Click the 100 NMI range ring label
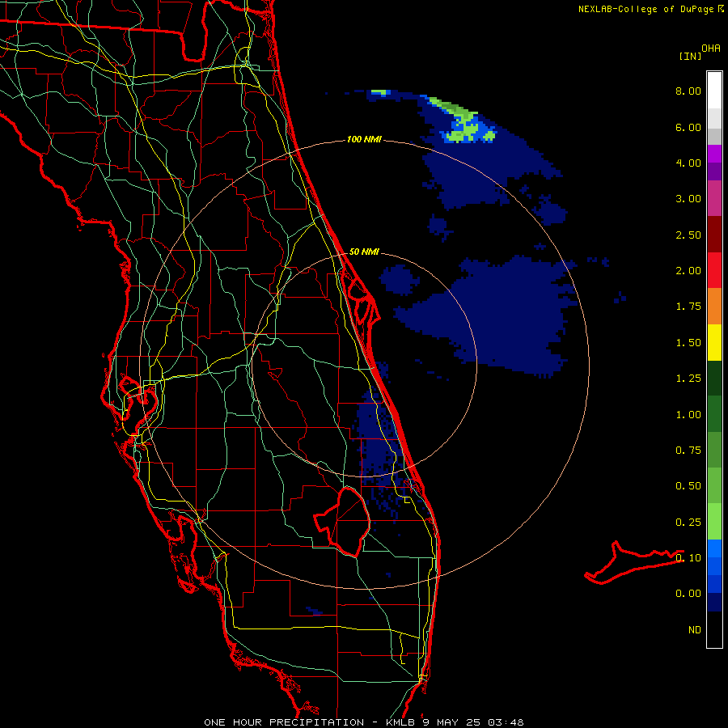 (364, 139)
